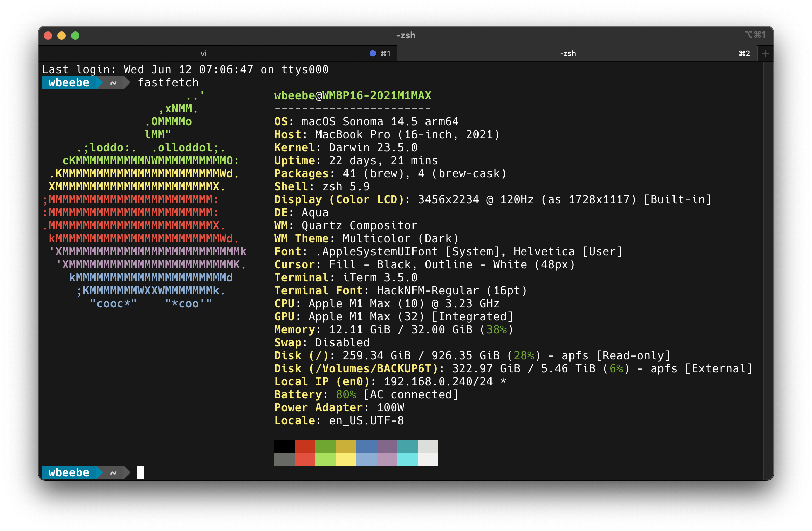
Task: Click the bright red color block
Action: [x=305, y=459]
